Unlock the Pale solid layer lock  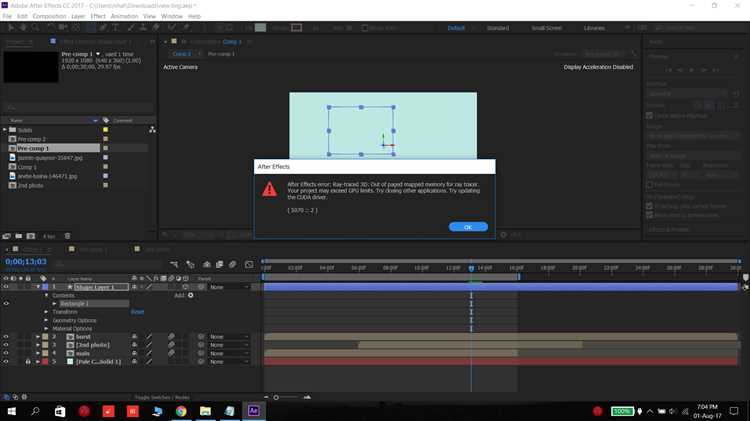point(28,362)
